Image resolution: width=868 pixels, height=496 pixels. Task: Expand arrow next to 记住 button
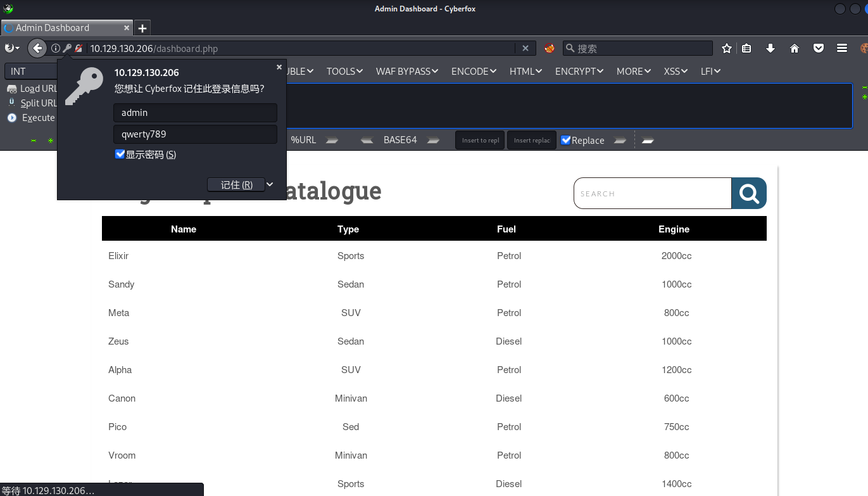pyautogui.click(x=270, y=184)
